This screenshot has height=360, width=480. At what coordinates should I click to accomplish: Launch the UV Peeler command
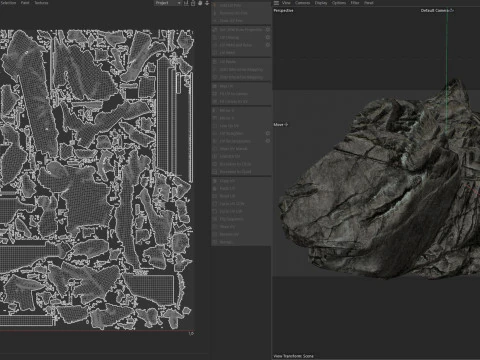click(241, 62)
